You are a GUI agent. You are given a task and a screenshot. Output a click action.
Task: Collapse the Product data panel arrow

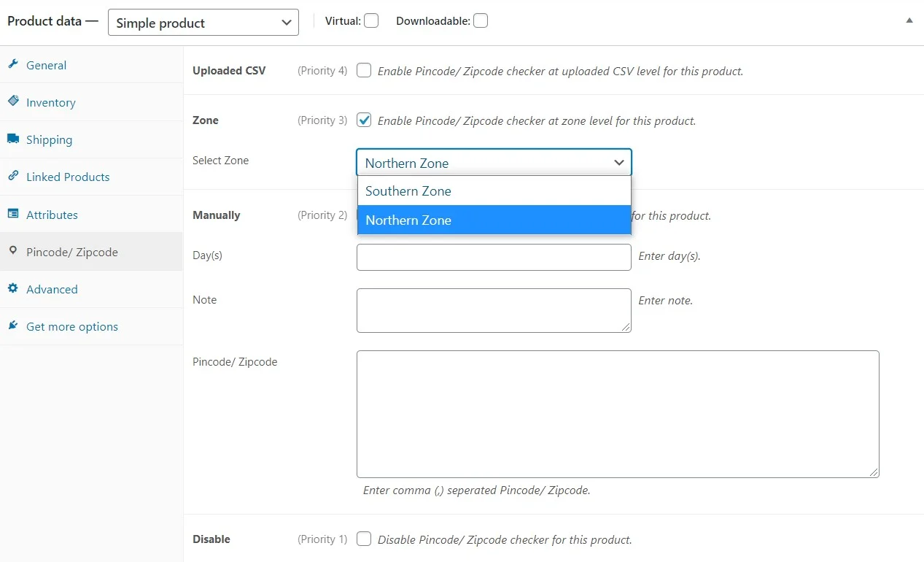909,21
